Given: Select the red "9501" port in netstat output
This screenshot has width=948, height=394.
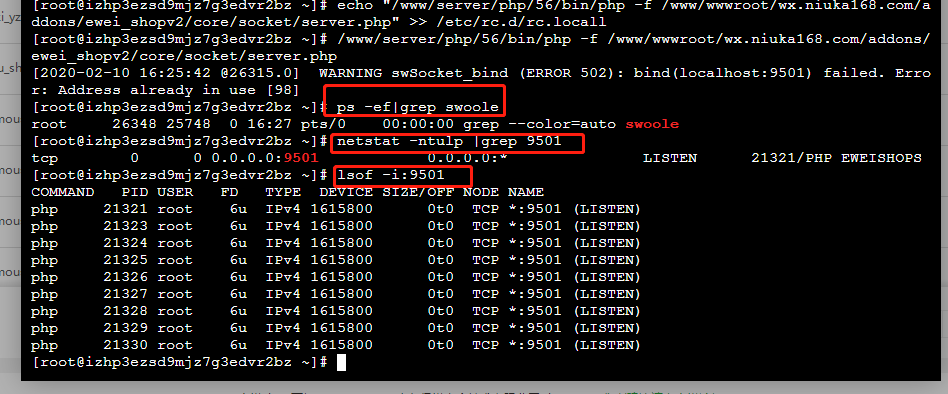Looking at the screenshot, I should [x=300, y=158].
